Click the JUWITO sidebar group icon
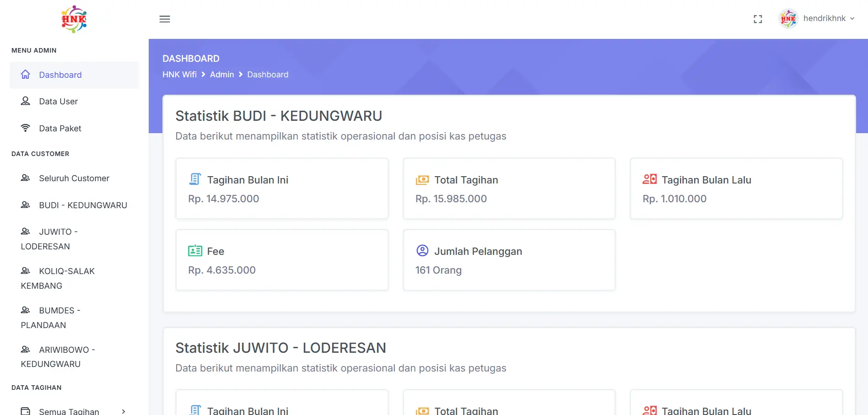Image resolution: width=868 pixels, height=415 pixels. pos(26,231)
